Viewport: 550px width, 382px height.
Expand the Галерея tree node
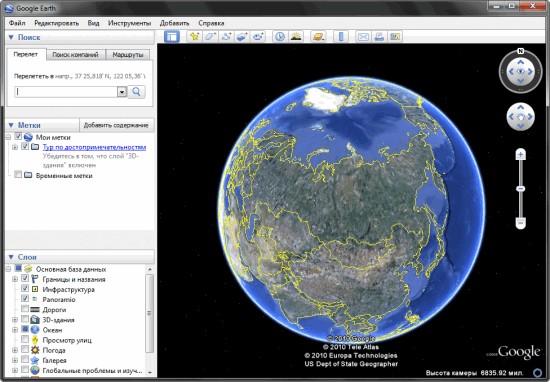coord(15,360)
